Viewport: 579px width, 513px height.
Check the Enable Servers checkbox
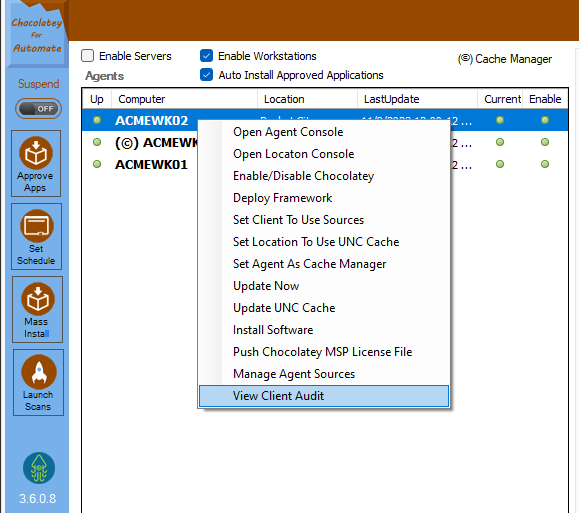click(88, 56)
